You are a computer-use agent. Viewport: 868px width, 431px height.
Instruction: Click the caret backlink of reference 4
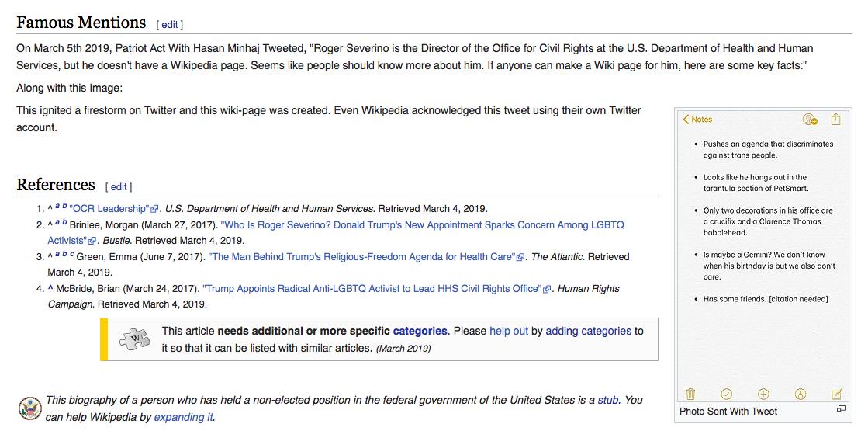(50, 288)
